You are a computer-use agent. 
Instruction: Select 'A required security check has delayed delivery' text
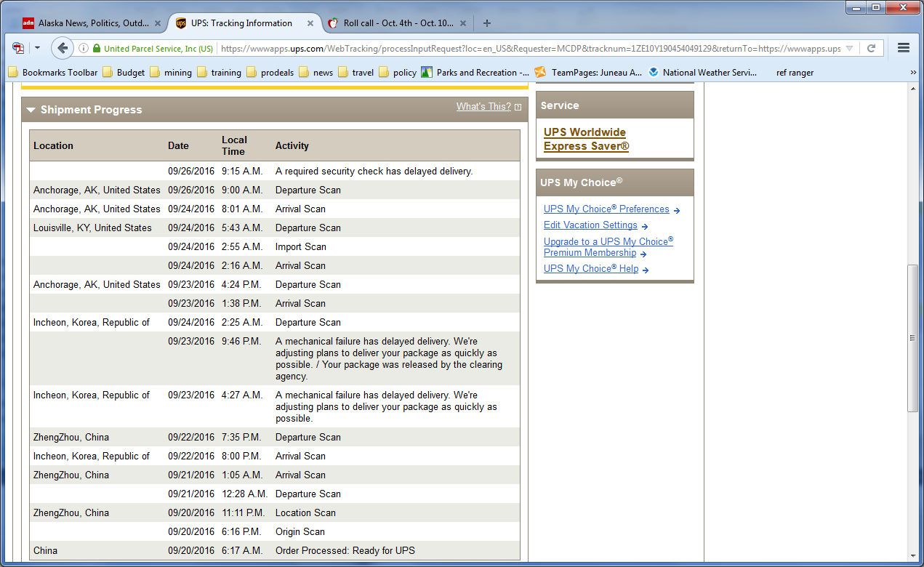pyautogui.click(x=374, y=172)
